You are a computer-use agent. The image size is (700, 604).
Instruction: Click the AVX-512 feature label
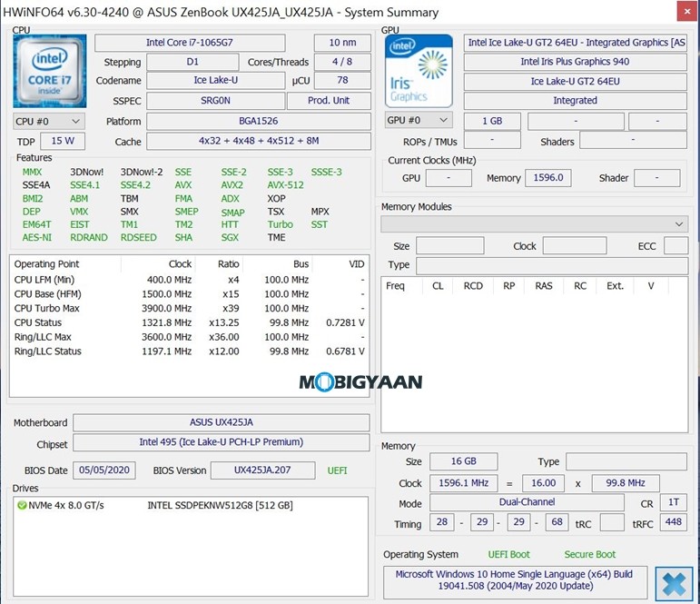tap(285, 185)
